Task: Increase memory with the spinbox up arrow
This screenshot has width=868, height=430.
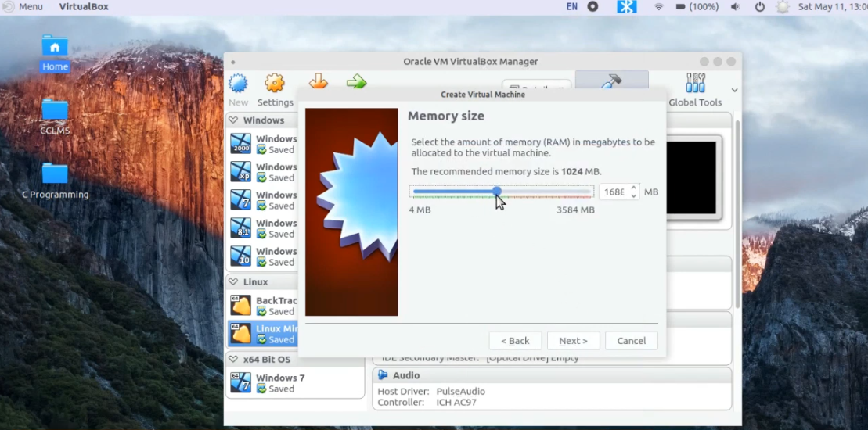Action: click(634, 188)
